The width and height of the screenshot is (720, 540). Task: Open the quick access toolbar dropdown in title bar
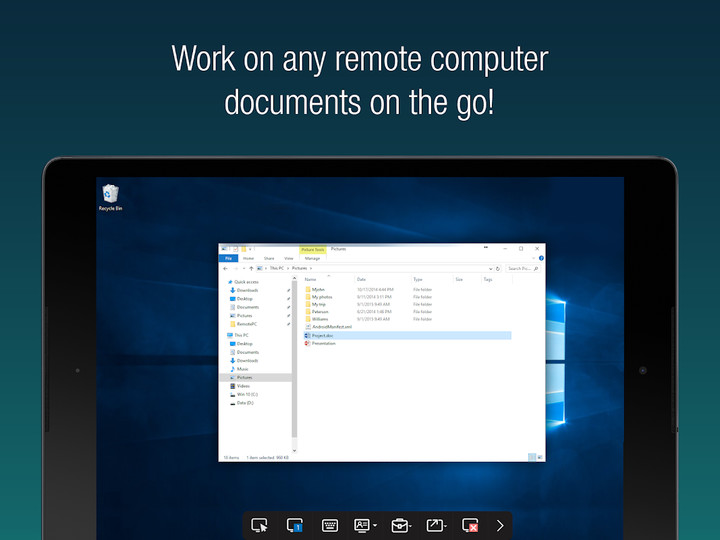pyautogui.click(x=250, y=249)
